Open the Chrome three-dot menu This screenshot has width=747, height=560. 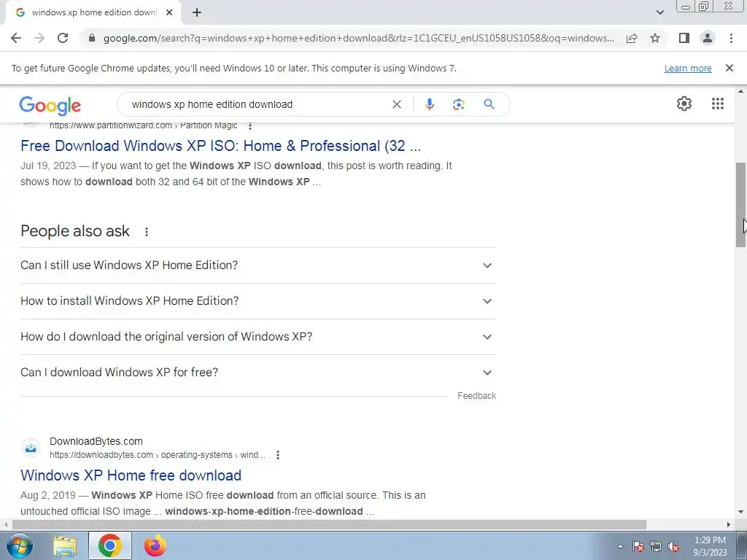point(731,38)
